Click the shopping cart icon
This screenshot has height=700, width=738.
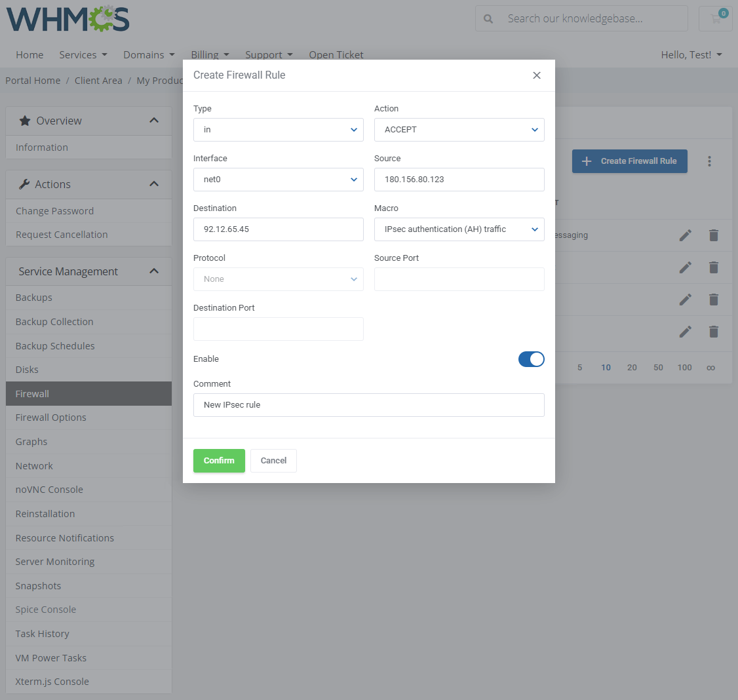click(715, 18)
